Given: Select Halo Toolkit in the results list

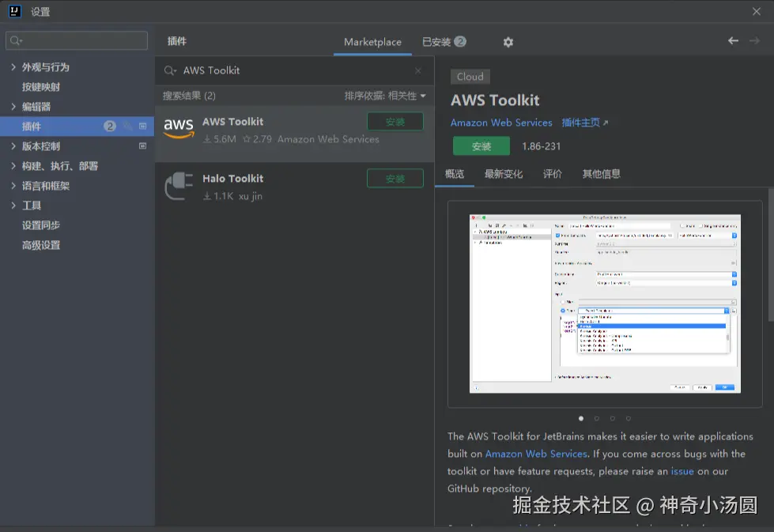Looking at the screenshot, I should [295, 191].
